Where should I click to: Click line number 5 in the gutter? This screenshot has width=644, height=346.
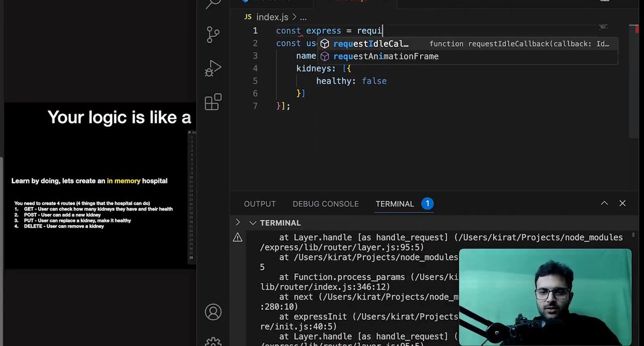pos(255,81)
